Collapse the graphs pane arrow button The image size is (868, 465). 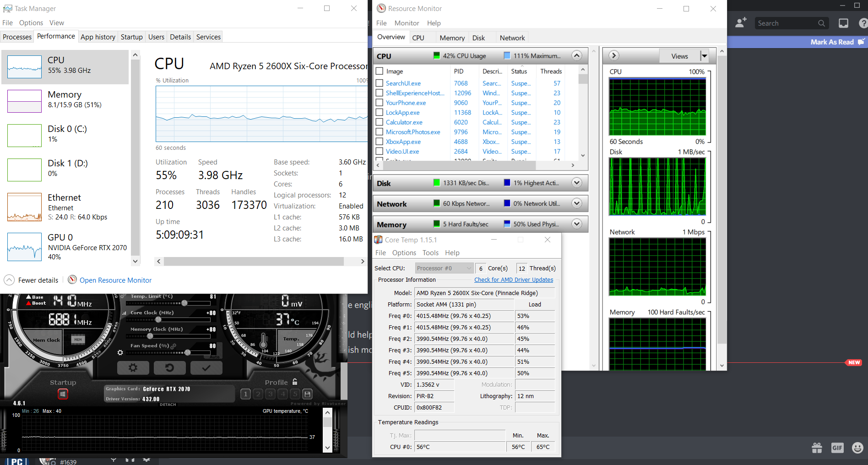tap(614, 55)
